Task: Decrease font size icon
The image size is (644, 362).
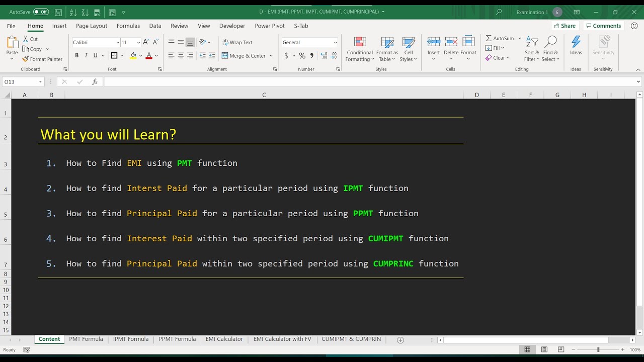Action: [155, 42]
